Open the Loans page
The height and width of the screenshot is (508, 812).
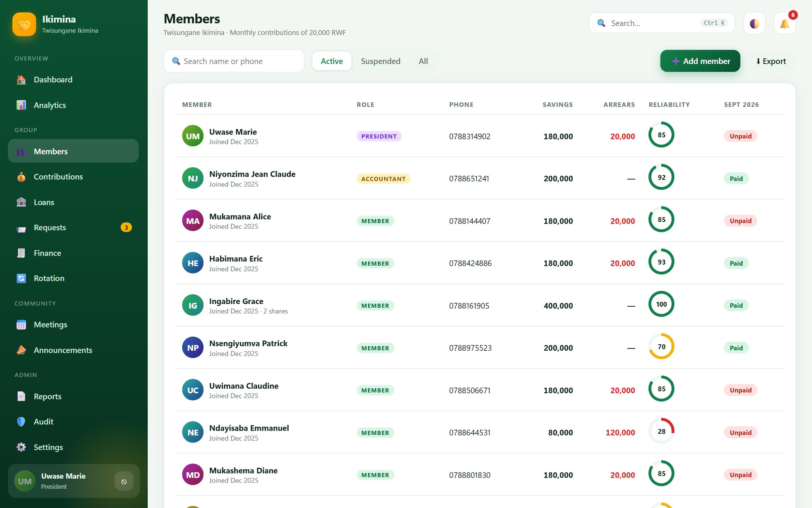coord(73,202)
